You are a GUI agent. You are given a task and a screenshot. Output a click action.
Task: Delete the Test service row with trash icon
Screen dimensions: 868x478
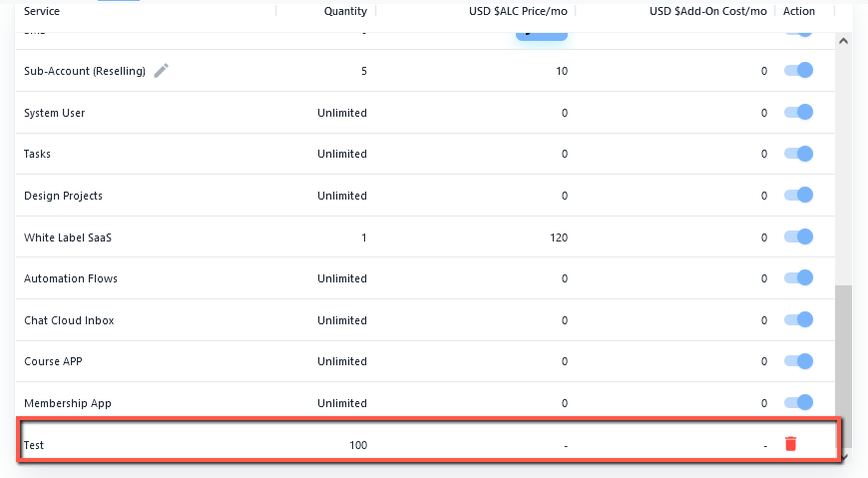(x=790, y=444)
